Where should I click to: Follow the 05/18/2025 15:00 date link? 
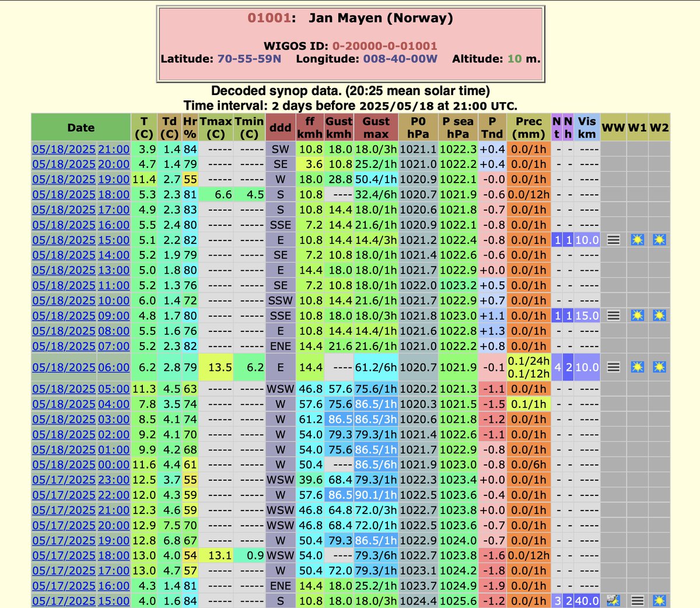tap(81, 240)
